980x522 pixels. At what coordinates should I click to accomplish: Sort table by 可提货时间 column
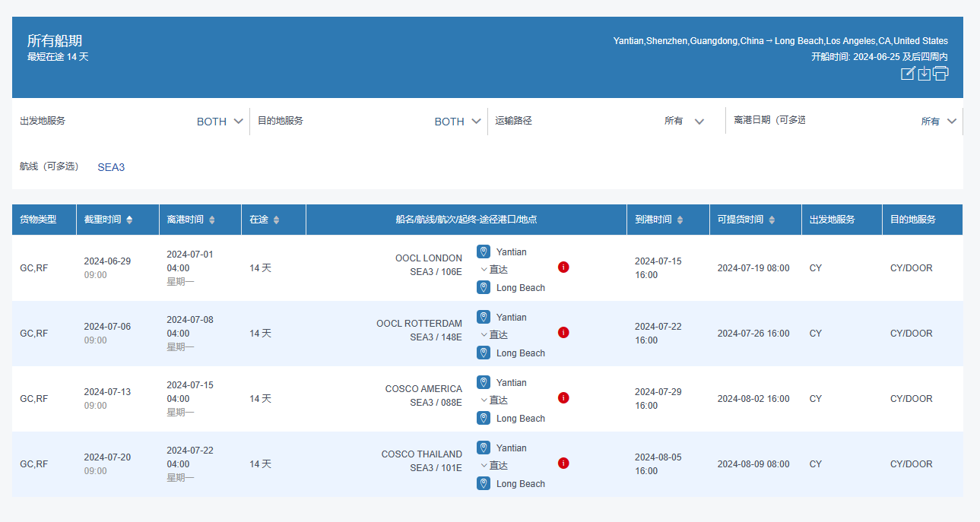(772, 220)
